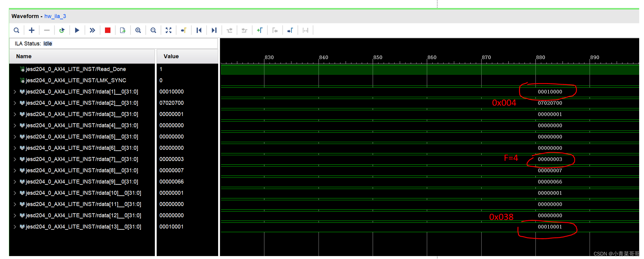The height and width of the screenshot is (259, 644).
Task: Select the Read_Done signal row
Action: point(82,69)
